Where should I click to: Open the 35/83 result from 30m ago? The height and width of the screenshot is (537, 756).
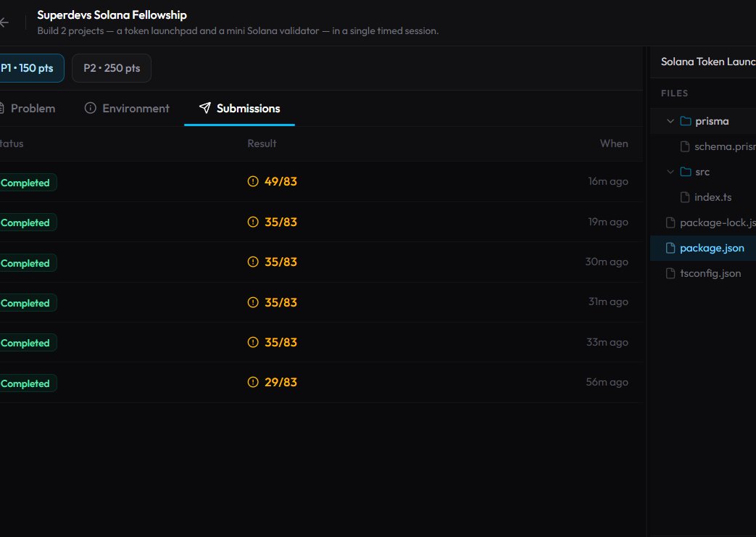tap(281, 262)
